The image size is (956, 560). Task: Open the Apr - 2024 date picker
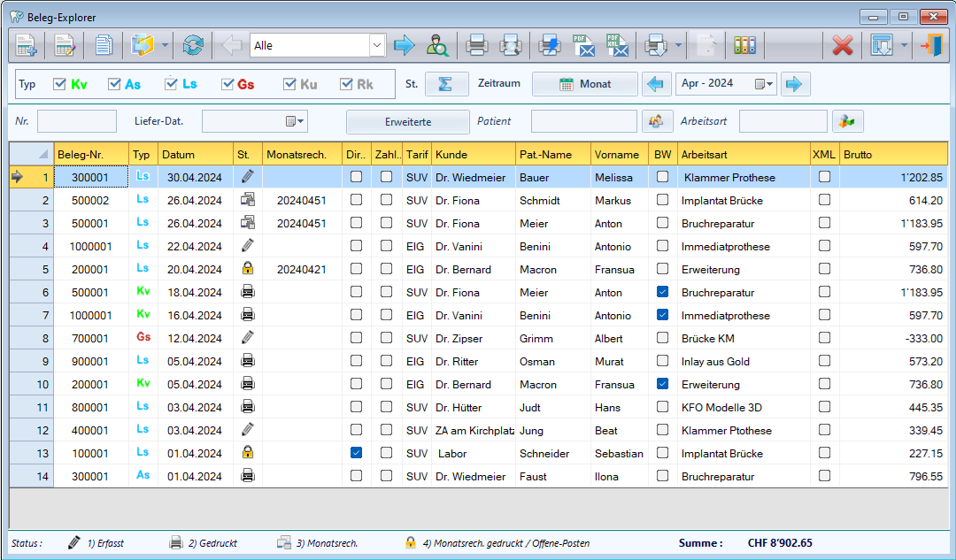[x=764, y=84]
